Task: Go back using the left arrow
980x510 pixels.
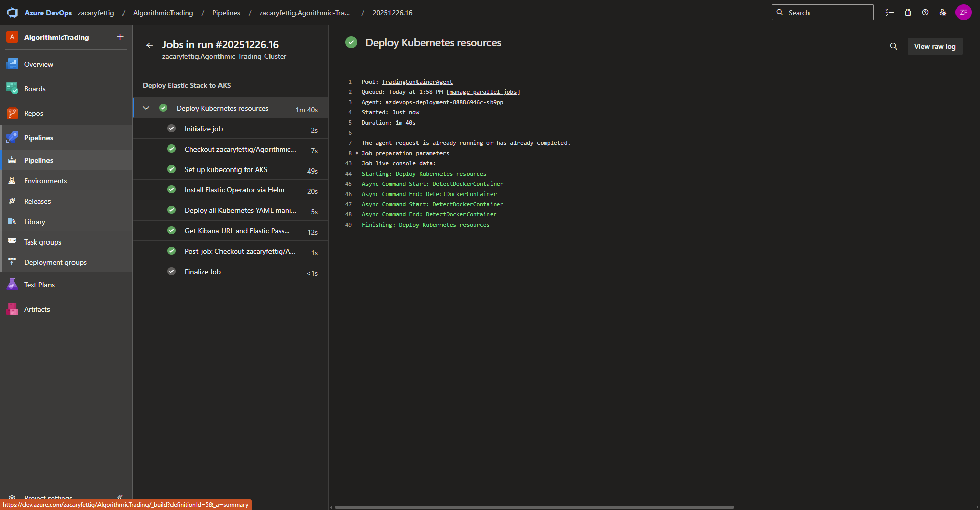Action: tap(150, 45)
